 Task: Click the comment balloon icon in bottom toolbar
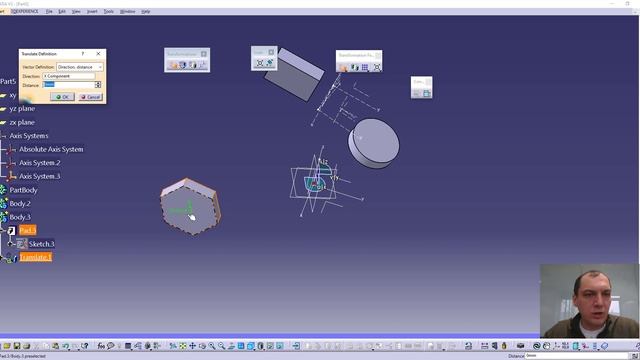[111, 346]
